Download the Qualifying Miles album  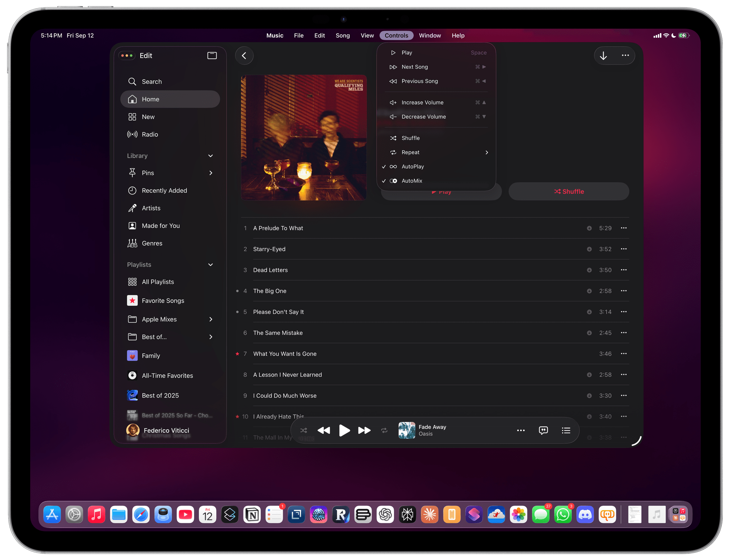coord(603,55)
